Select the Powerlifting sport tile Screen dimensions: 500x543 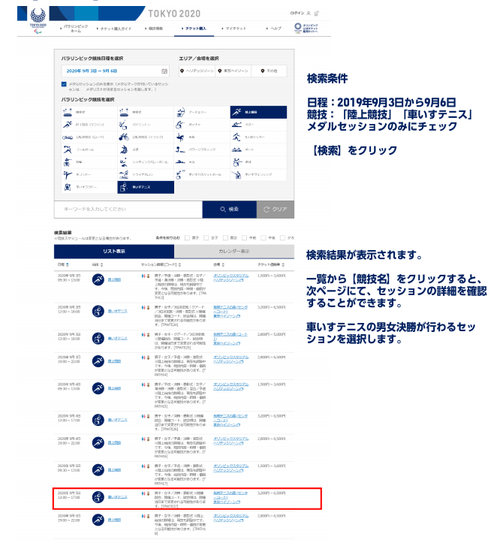pos(202,150)
